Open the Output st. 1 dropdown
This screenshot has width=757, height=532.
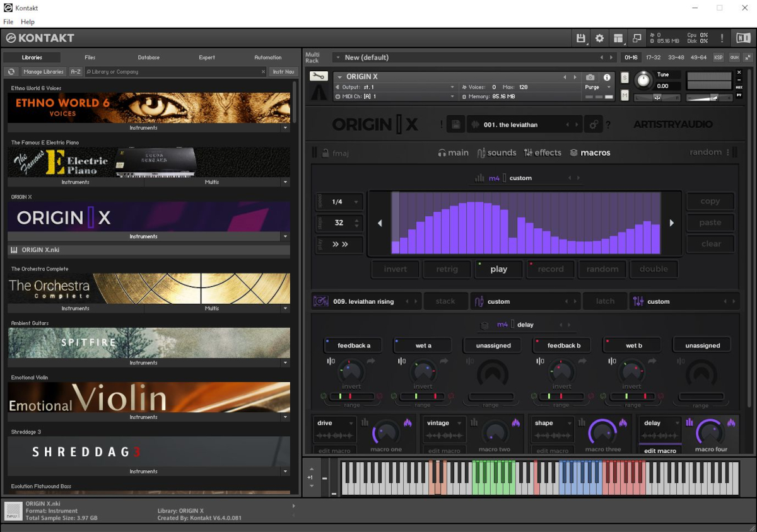pos(396,87)
